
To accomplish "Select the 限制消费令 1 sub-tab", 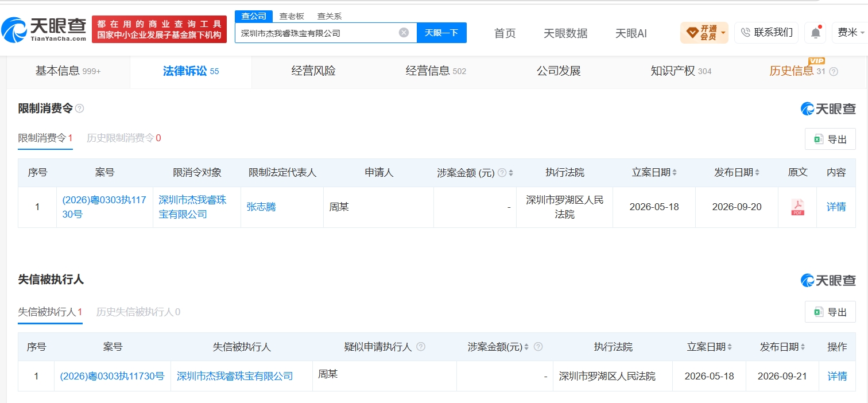I will 45,138.
